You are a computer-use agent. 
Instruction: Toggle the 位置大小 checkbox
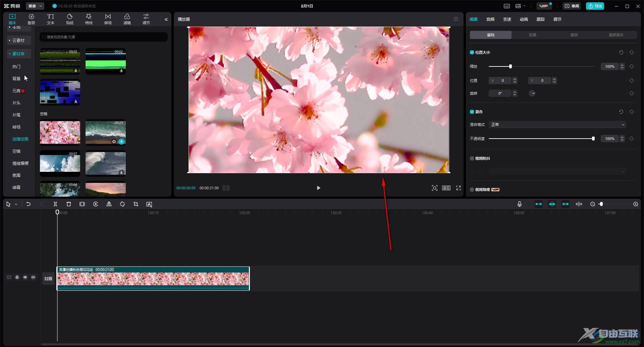click(472, 52)
